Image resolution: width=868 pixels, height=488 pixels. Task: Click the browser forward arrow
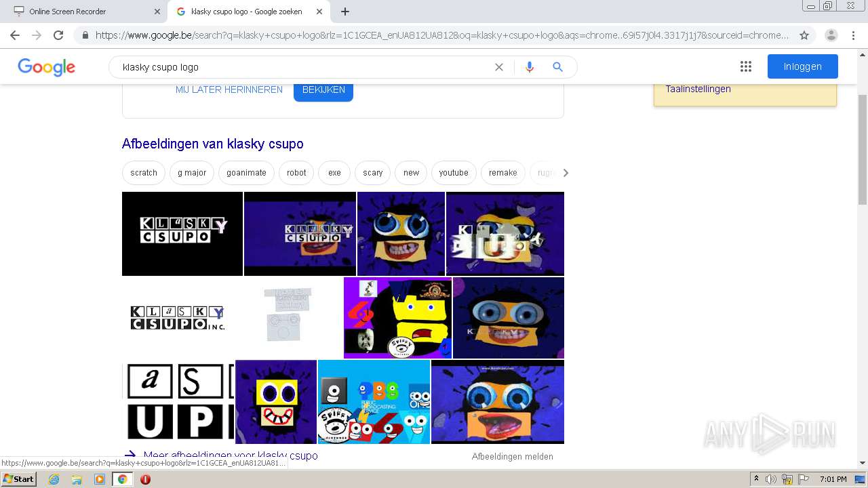point(37,35)
